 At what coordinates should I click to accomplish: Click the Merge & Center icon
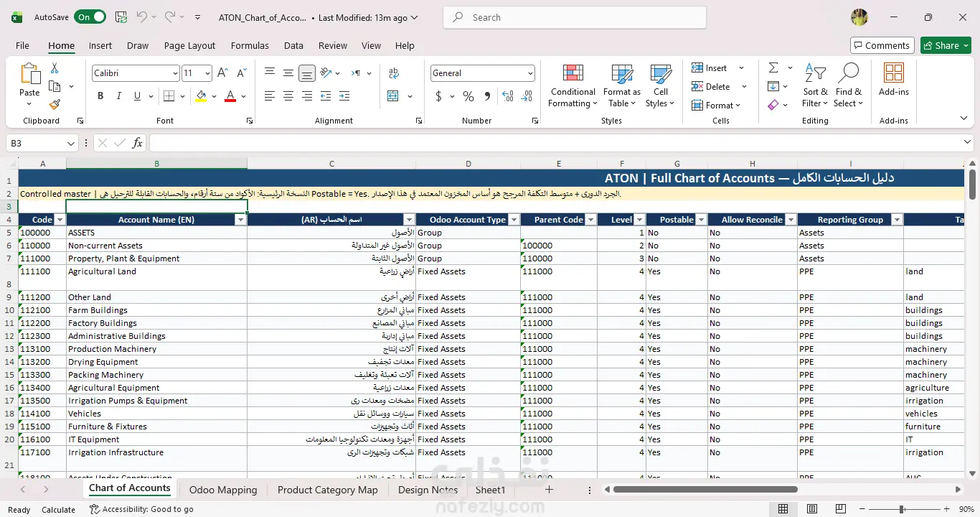[x=393, y=96]
